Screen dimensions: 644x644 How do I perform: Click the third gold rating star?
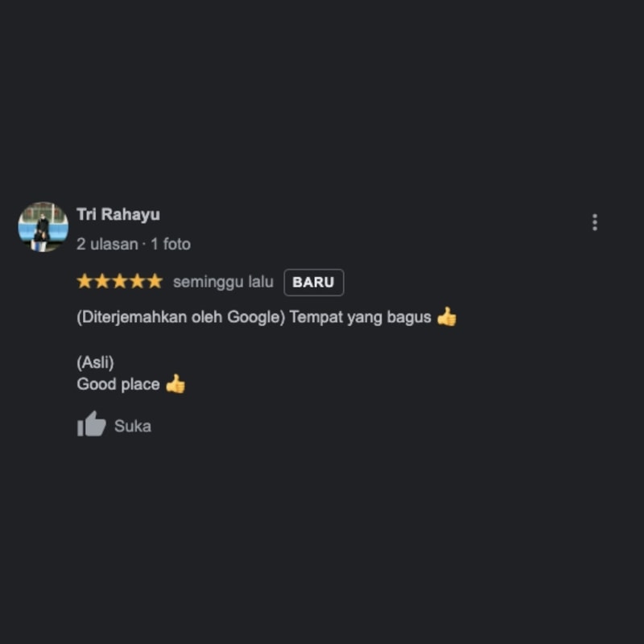120,282
